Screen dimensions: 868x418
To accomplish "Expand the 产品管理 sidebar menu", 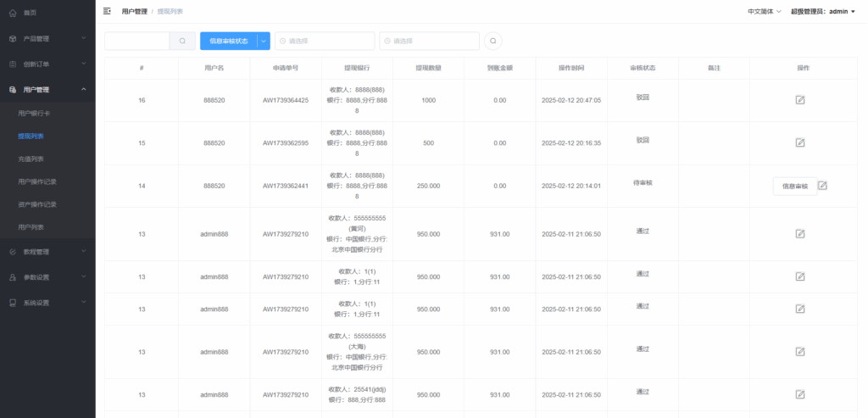I will pos(84,38).
